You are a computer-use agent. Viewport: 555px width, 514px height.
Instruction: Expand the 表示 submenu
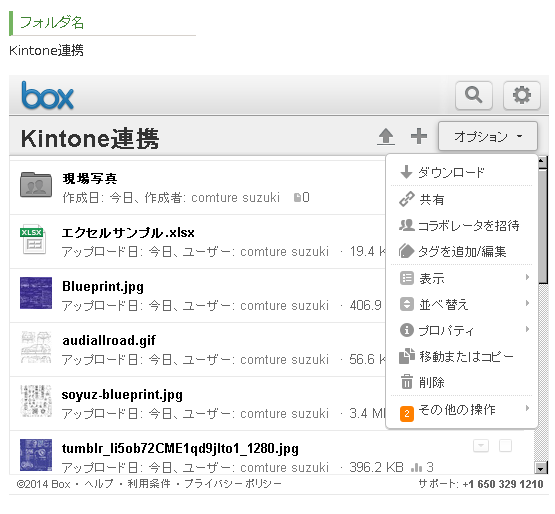[x=462, y=278]
